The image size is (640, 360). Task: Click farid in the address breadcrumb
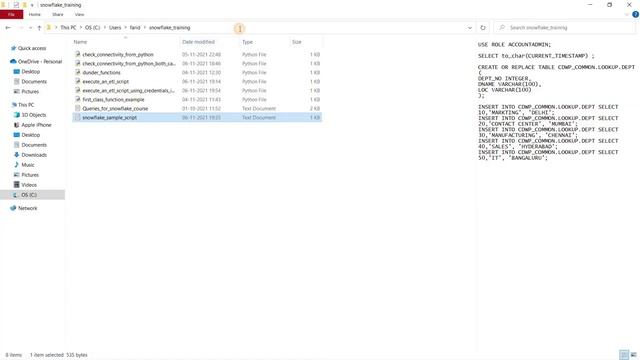click(135, 28)
